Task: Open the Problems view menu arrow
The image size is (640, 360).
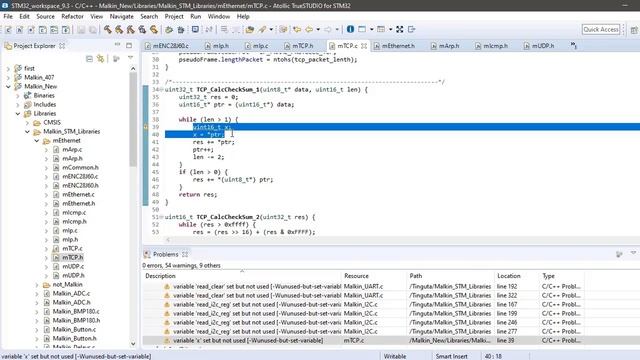Action: 633,253
